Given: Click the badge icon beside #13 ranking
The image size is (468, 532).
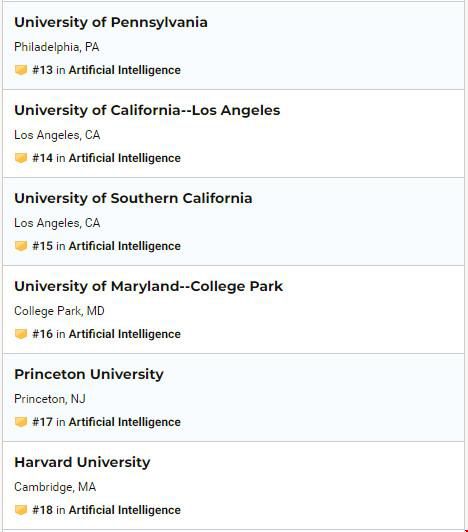Looking at the screenshot, I should point(21,70).
